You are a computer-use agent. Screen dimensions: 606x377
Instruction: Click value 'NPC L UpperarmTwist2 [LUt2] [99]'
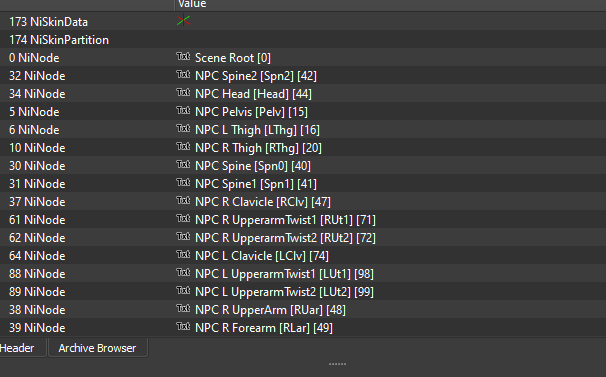pos(284,292)
